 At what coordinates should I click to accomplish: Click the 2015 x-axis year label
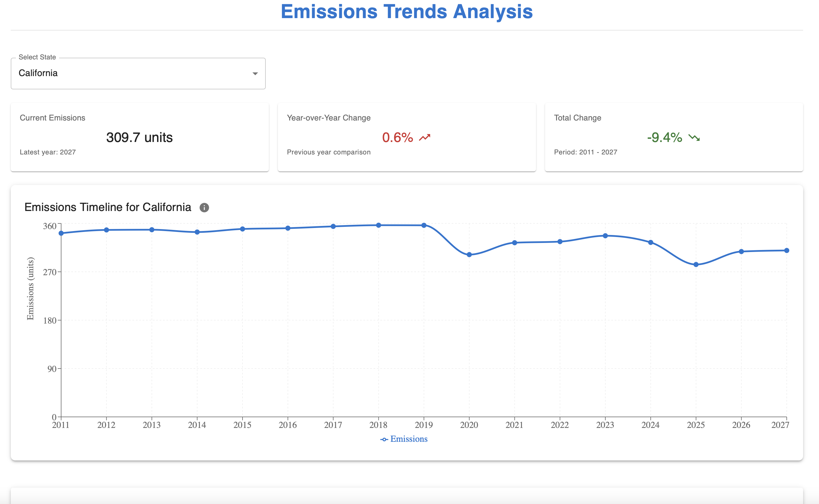(x=243, y=425)
